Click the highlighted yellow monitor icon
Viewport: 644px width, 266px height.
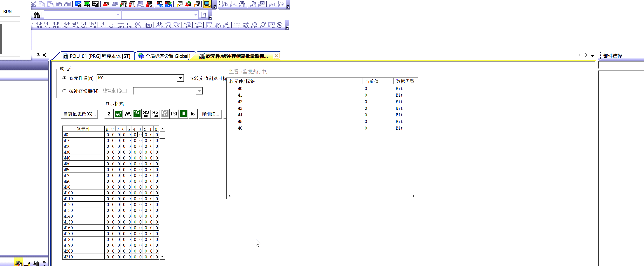coord(207,4)
